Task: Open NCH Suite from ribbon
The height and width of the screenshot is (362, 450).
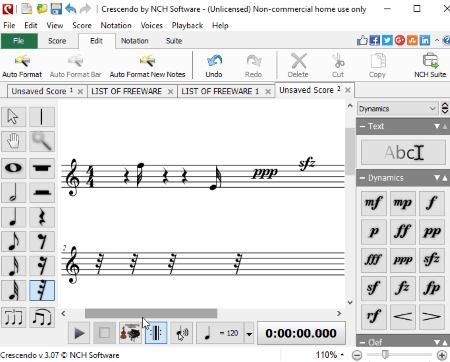Action: click(x=430, y=66)
